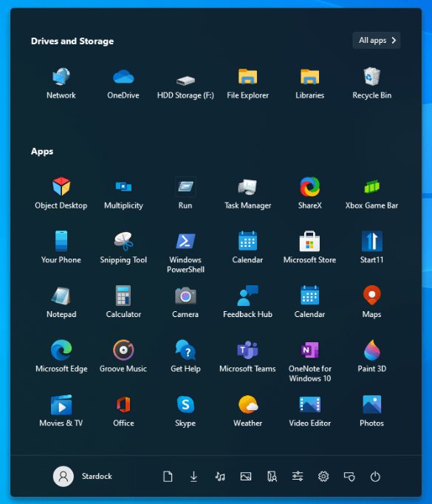Viewport: 432px width, 504px height.
Task: Open Settings gear shortcut
Action: 323,477
